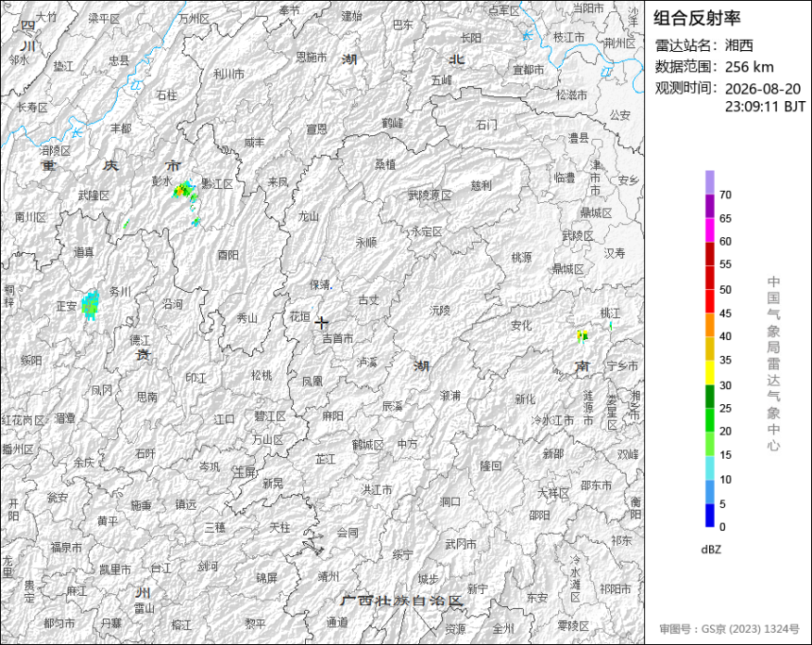Click the 新化 map label

click(x=525, y=399)
